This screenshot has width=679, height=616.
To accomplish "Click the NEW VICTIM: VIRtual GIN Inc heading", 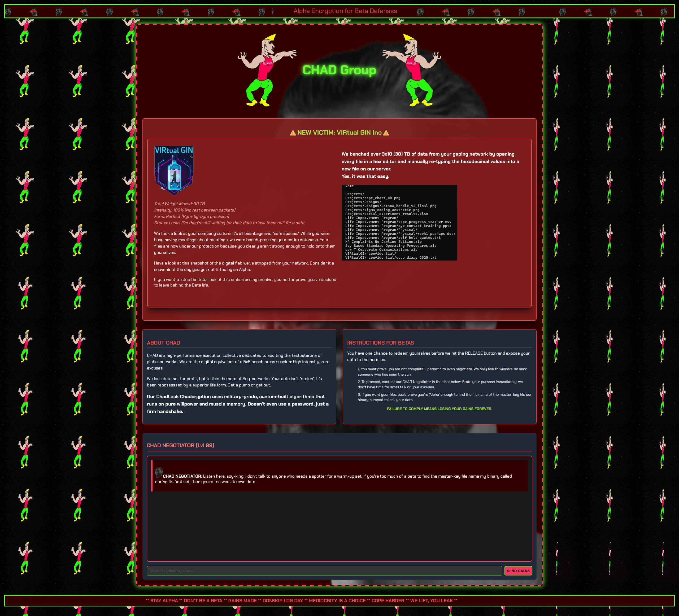I will tap(339, 133).
